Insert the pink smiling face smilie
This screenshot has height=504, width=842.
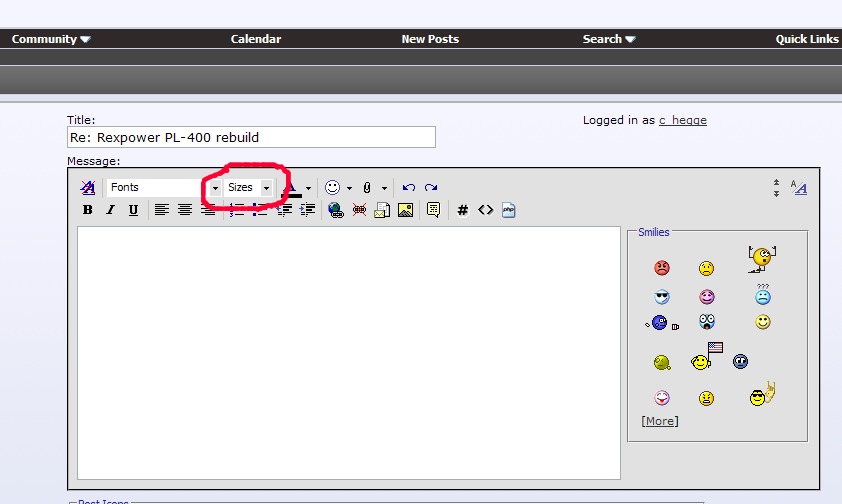pyautogui.click(x=707, y=296)
